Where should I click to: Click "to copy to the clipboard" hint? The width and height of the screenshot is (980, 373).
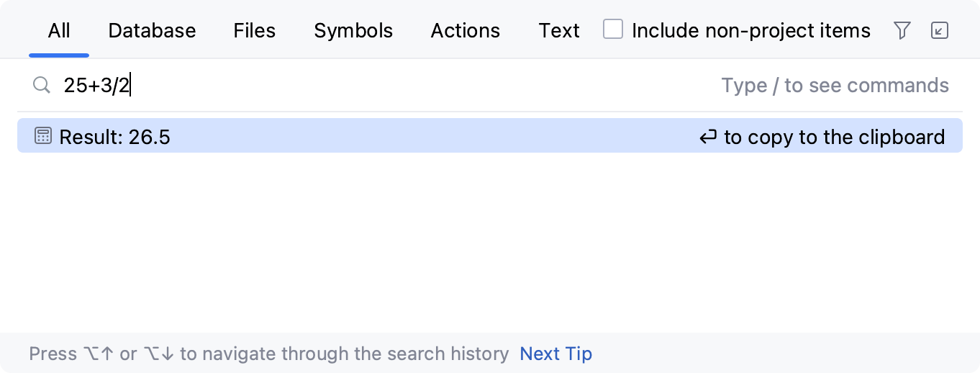pyautogui.click(x=834, y=137)
